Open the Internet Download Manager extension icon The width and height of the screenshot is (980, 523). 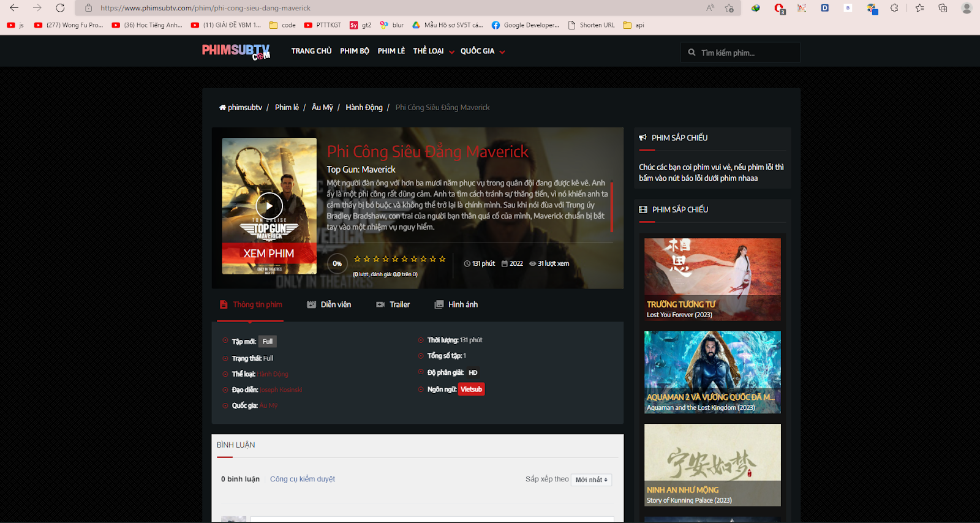756,8
